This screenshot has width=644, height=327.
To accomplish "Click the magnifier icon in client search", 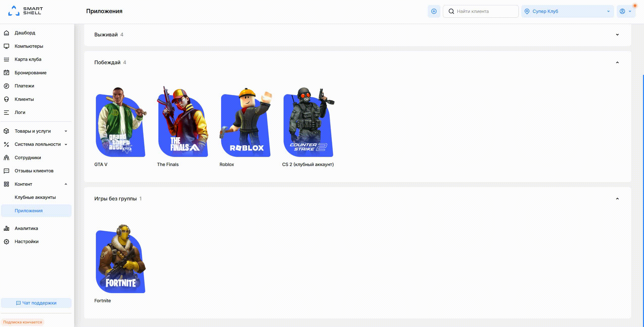I will click(451, 11).
